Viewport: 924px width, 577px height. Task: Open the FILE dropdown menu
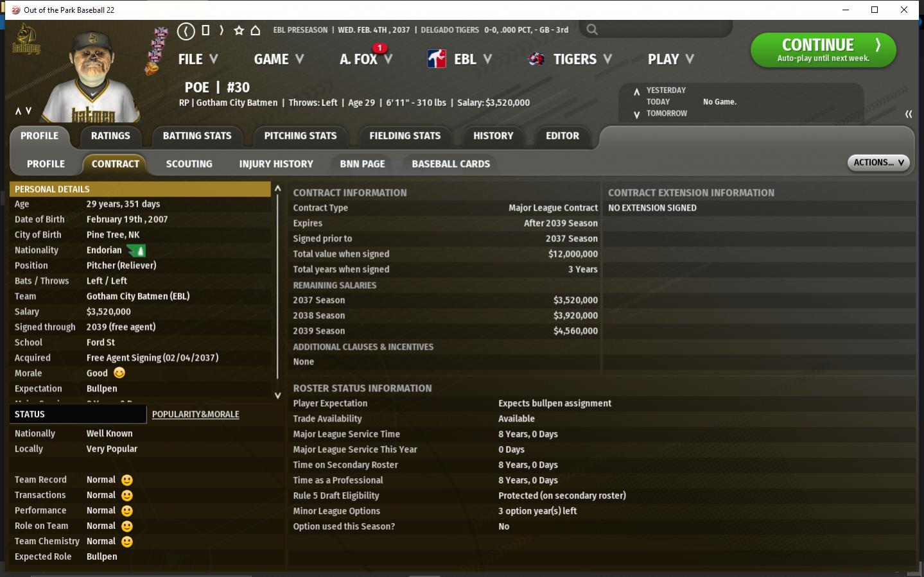[x=198, y=59]
